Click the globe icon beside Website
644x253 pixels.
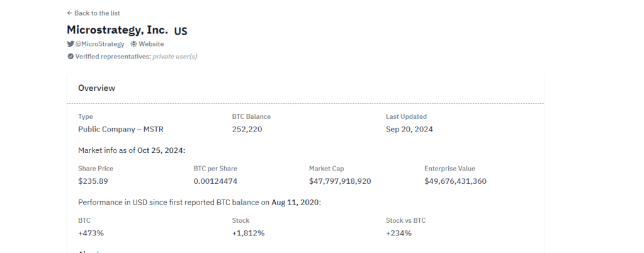click(x=133, y=44)
